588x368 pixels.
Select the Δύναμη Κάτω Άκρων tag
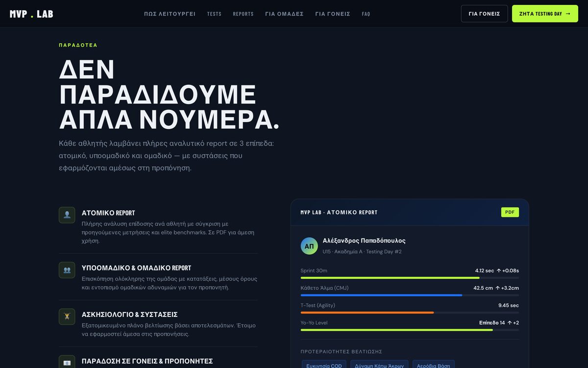[x=379, y=365]
